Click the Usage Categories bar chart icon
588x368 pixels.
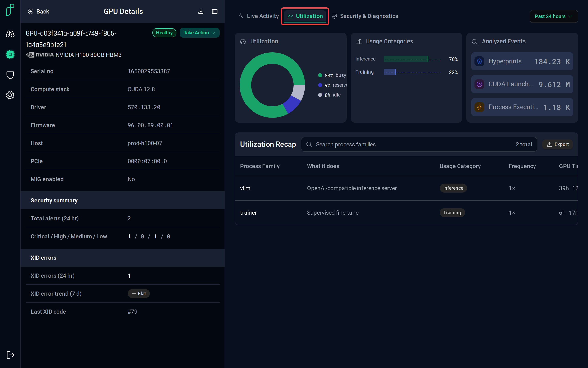click(x=359, y=42)
